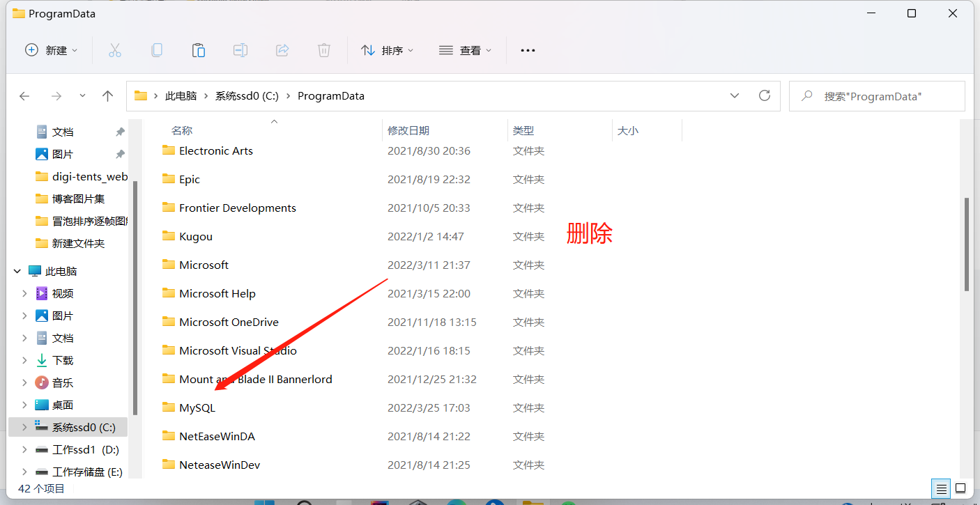
Task: Select the pinned 文档 quick access item
Action: click(63, 132)
